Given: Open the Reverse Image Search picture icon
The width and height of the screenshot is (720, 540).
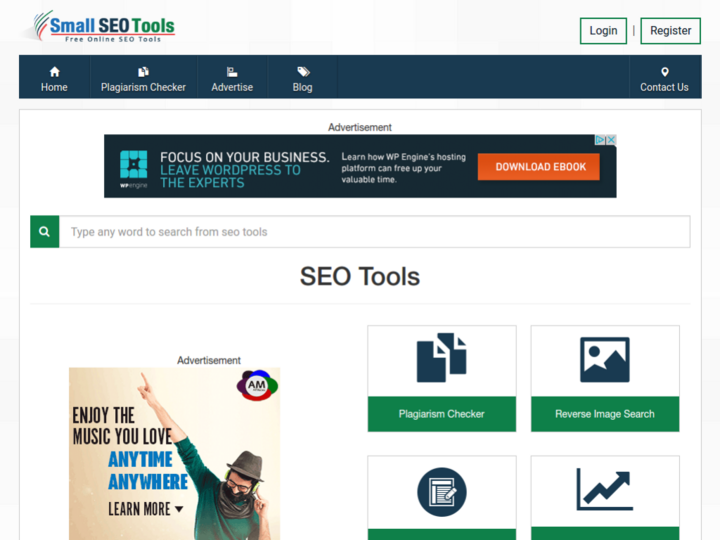Looking at the screenshot, I should click(605, 360).
